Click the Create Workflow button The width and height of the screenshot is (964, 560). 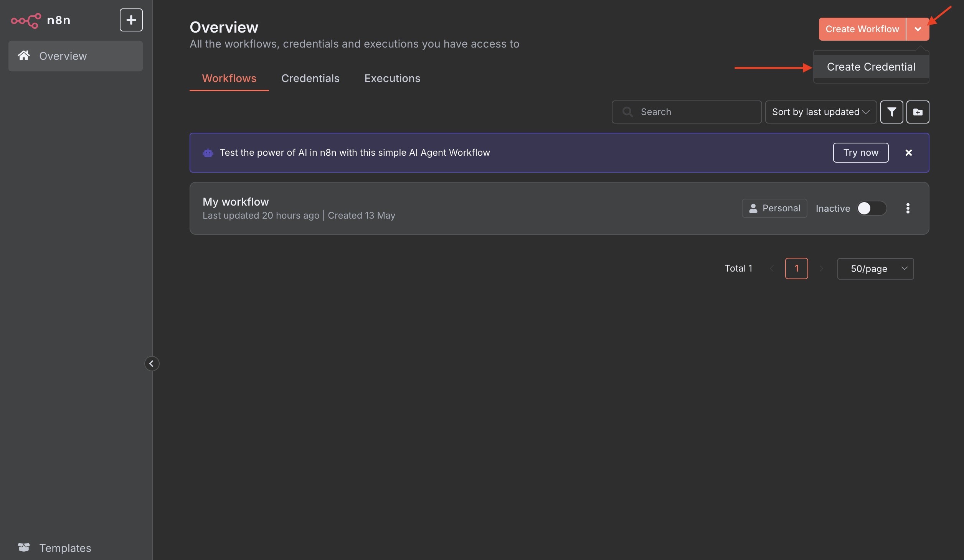tap(862, 29)
